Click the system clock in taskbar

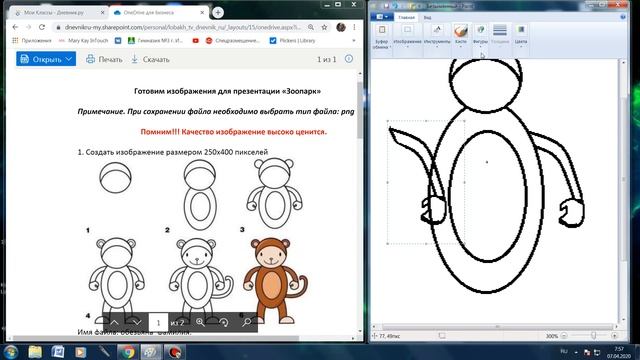coord(618,352)
